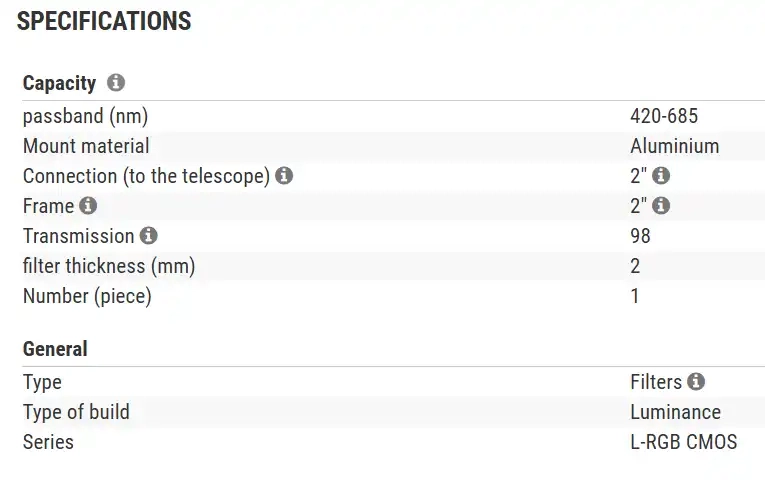Select the Aluminium value
The height and width of the screenshot is (480, 765).
[x=674, y=146]
